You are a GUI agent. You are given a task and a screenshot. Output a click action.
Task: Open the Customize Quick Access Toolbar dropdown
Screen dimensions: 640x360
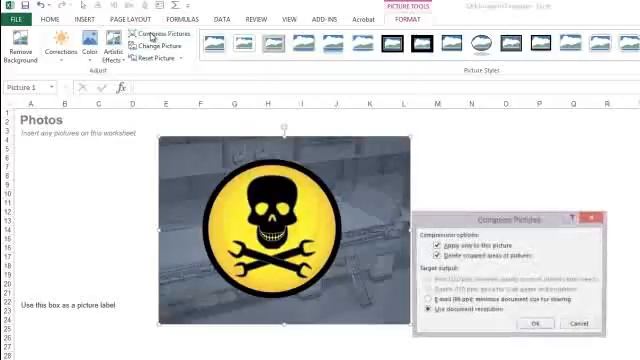pos(188,6)
